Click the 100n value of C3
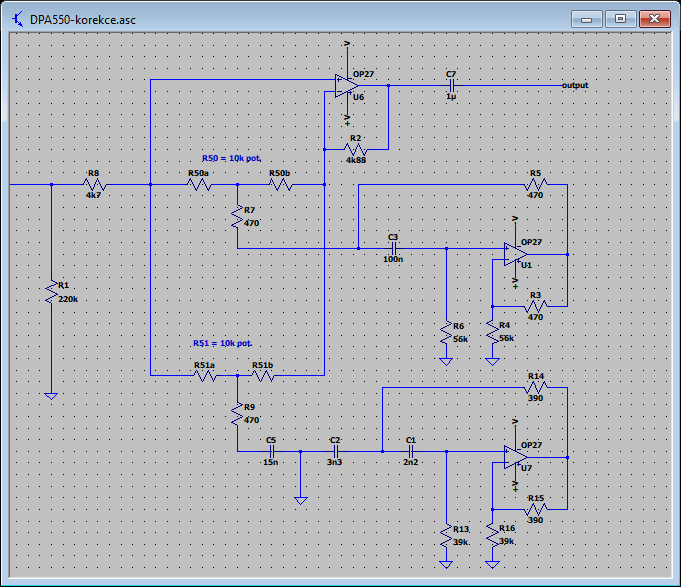The height and width of the screenshot is (587, 681). click(393, 259)
